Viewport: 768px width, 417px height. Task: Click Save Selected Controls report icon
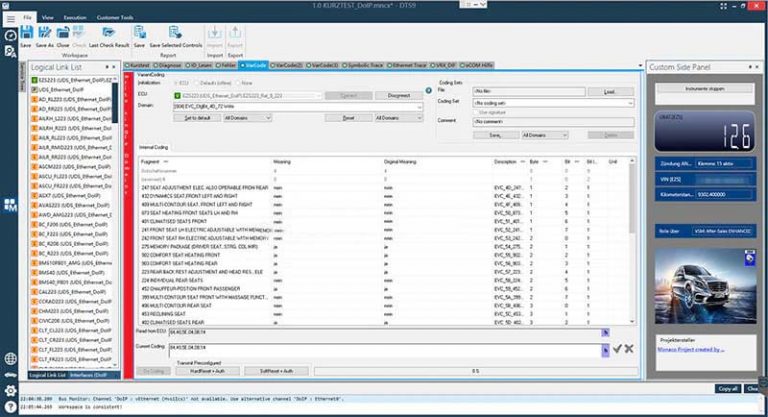[x=175, y=35]
